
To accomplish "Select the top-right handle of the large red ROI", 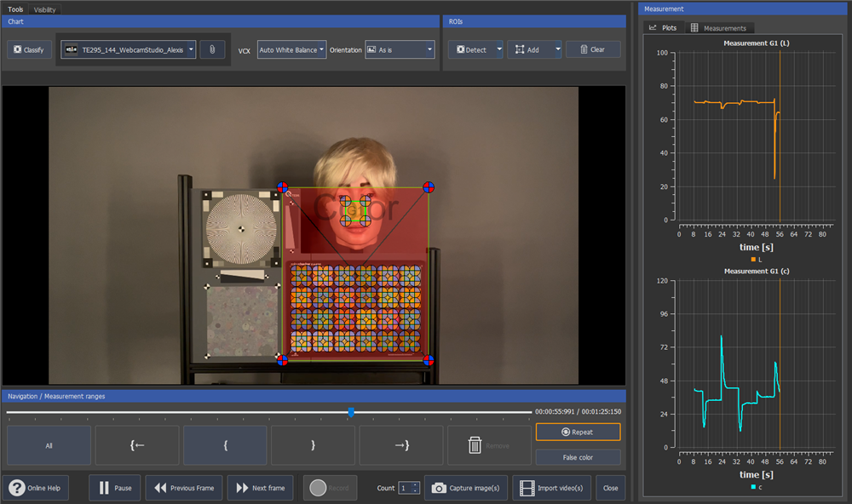I will click(x=429, y=187).
